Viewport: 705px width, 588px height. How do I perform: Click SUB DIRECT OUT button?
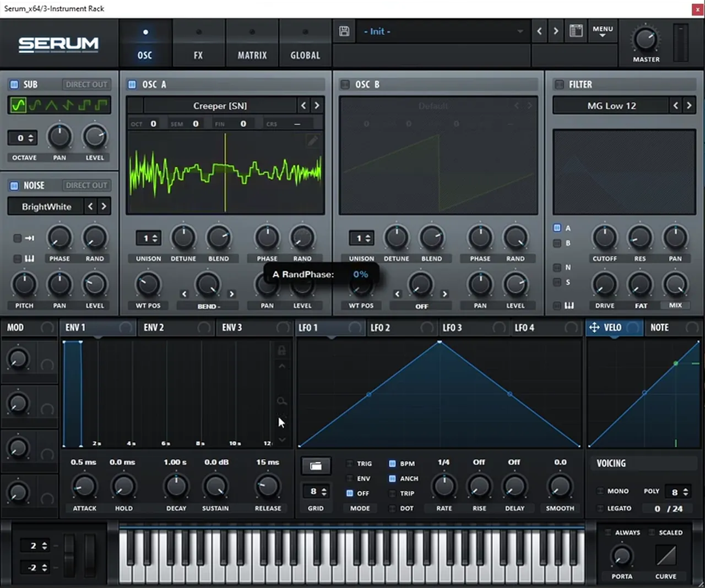pos(86,84)
